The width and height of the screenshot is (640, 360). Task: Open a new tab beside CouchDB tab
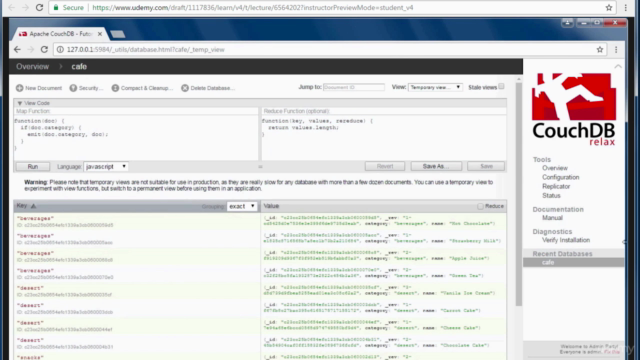pyautogui.click(x=118, y=34)
